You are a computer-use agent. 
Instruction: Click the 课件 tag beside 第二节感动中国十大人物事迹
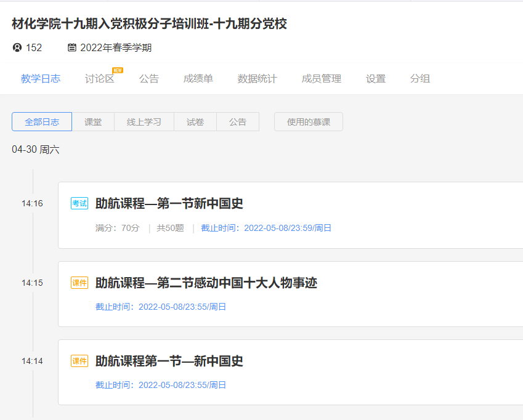click(79, 283)
